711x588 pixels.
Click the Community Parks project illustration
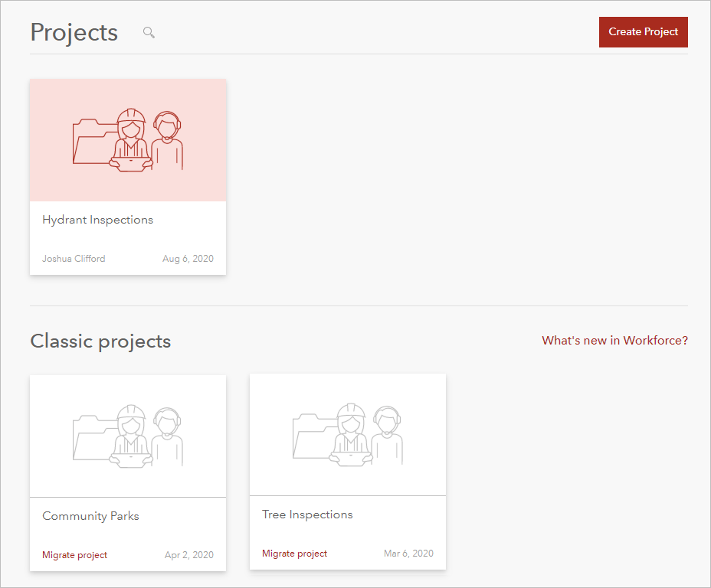point(127,435)
